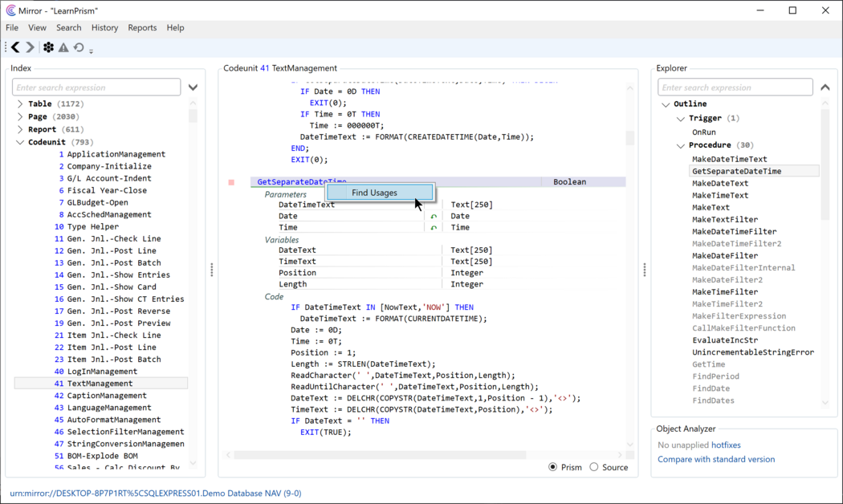Image resolution: width=843 pixels, height=504 pixels.
Task: Select UnincrementableStringError in Explorer
Action: pyautogui.click(x=753, y=352)
